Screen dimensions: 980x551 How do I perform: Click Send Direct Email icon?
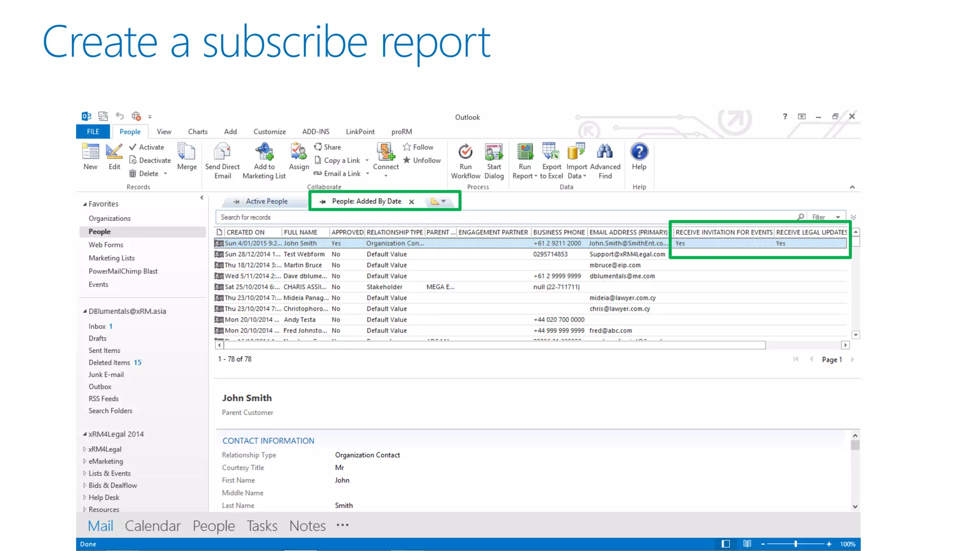222,152
